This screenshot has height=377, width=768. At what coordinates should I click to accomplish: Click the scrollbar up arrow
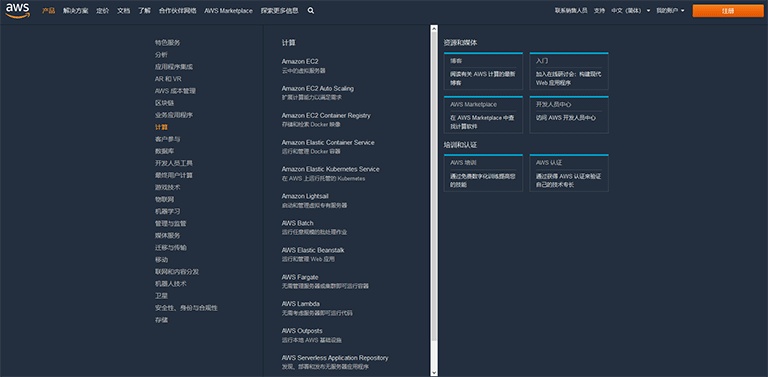[433, 28]
